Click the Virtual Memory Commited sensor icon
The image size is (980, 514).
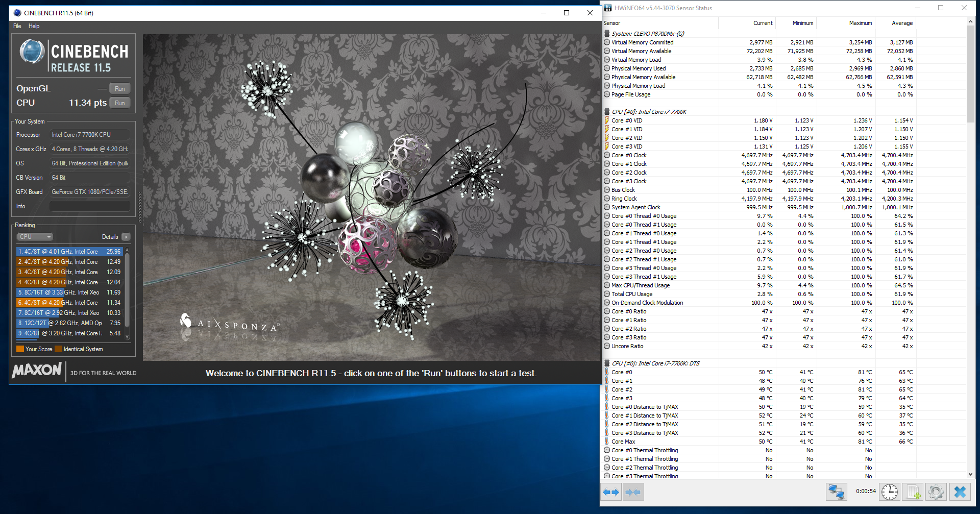[x=607, y=42]
